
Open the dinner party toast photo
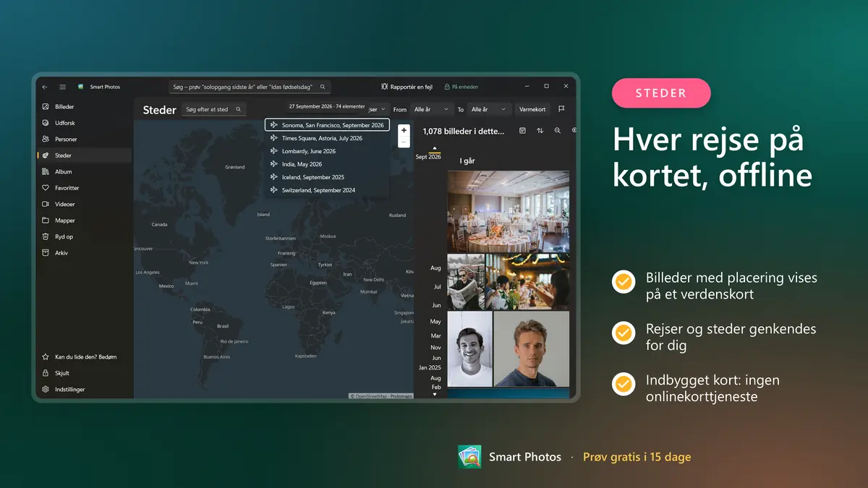[527, 282]
